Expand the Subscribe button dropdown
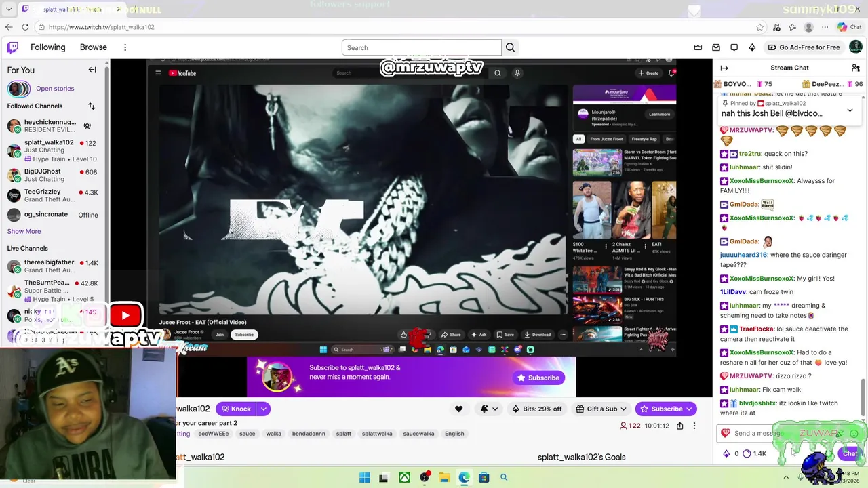The width and height of the screenshot is (868, 488). 689,409
